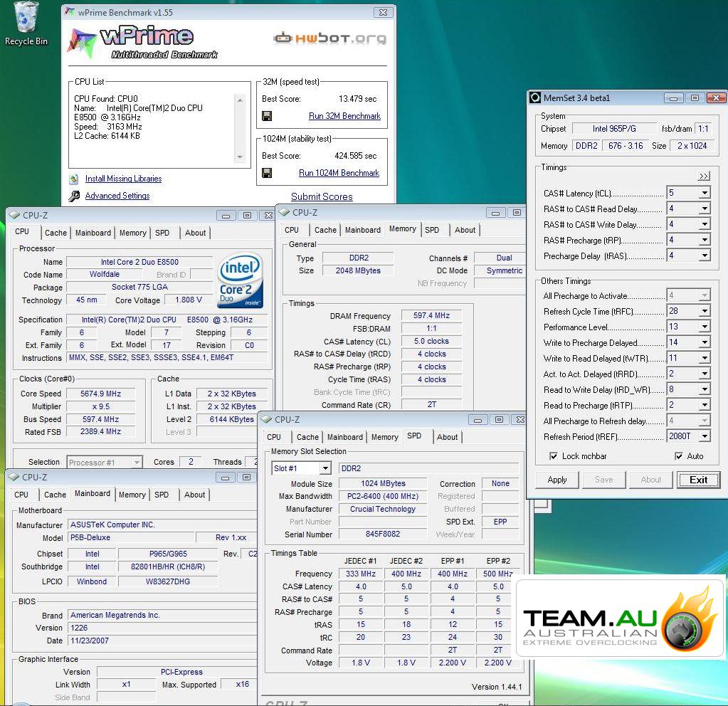Open the Write to Precharge Delayed dropdown
This screenshot has height=706, width=728.
[705, 343]
